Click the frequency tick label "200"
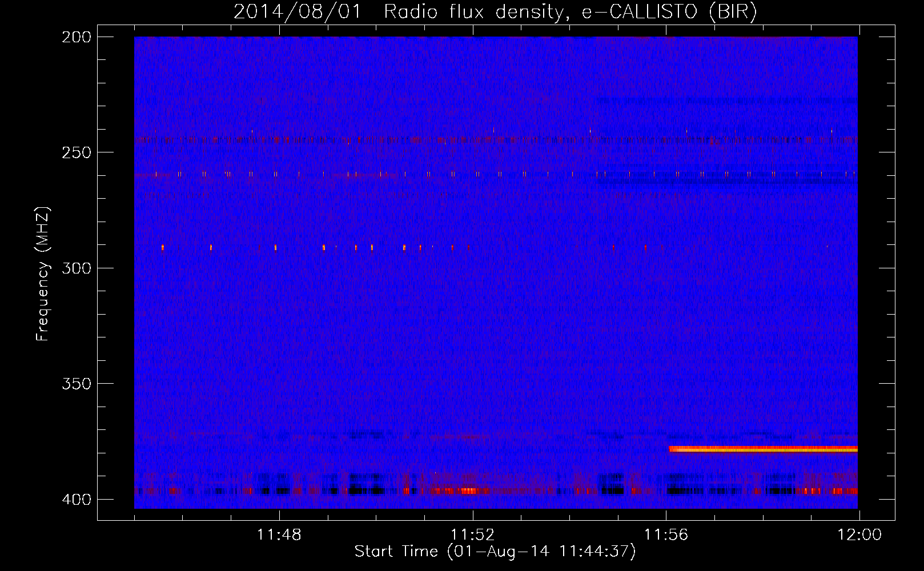Screen dimensions: 924x571 pyautogui.click(x=76, y=37)
